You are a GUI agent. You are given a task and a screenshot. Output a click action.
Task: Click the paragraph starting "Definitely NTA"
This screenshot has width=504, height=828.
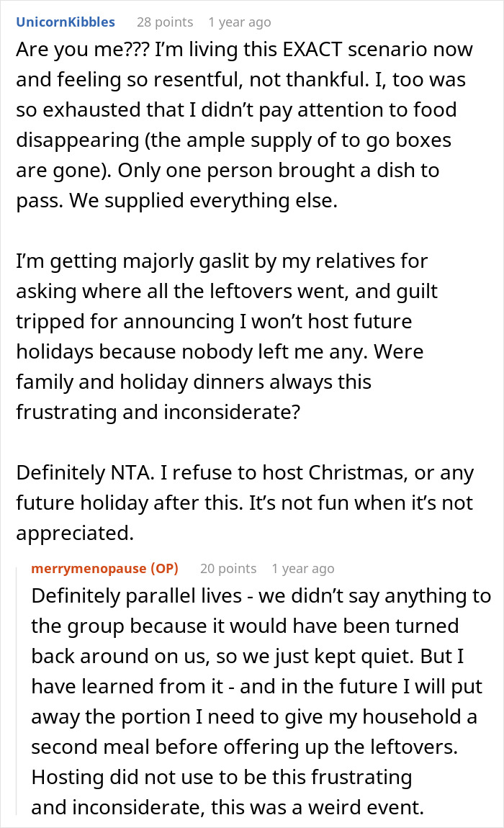coord(245,501)
